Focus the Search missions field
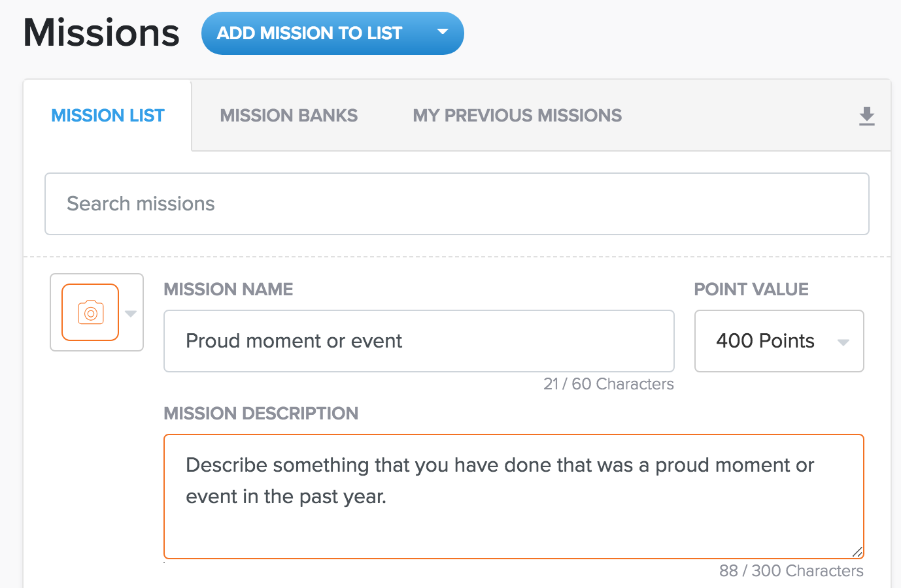 click(456, 204)
